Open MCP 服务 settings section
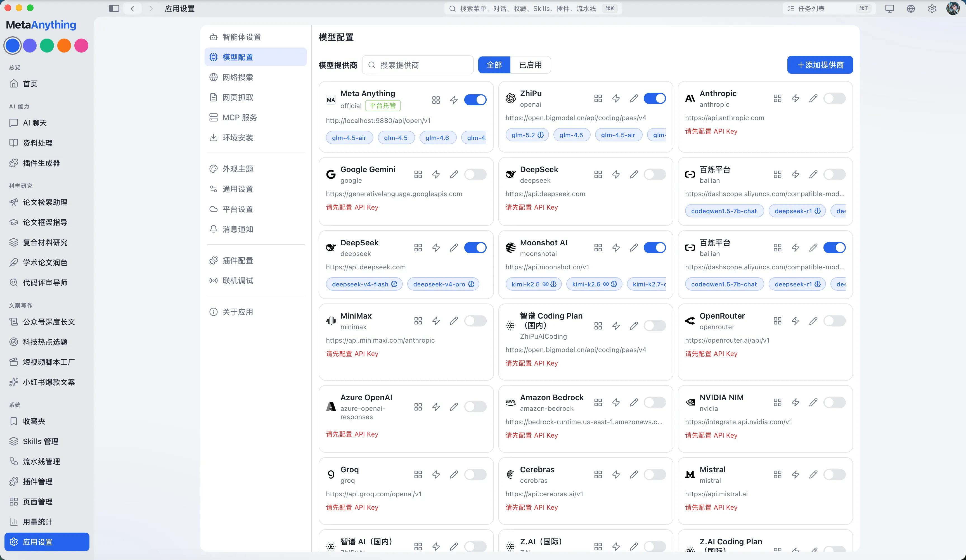 [x=255, y=117]
